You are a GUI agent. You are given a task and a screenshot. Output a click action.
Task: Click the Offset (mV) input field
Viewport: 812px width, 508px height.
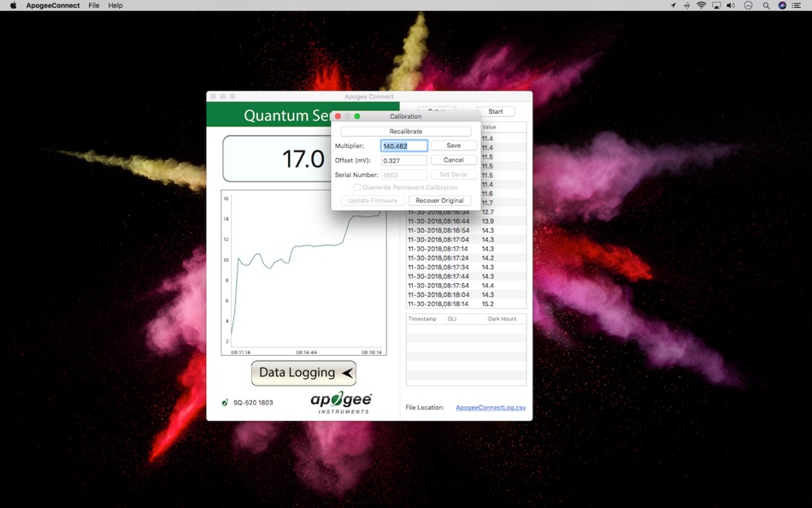point(404,161)
